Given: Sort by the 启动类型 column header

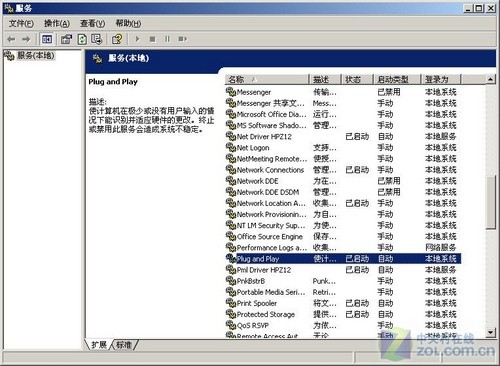Looking at the screenshot, I should (x=397, y=79).
